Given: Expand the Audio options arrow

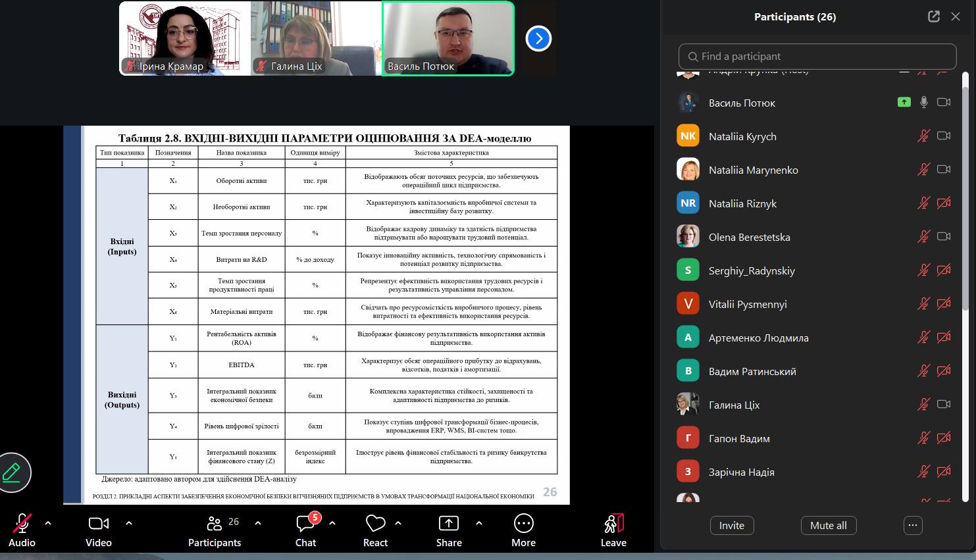Looking at the screenshot, I should [48, 523].
